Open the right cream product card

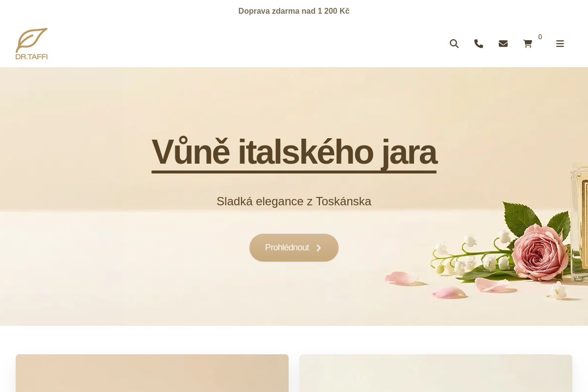pyautogui.click(x=436, y=373)
